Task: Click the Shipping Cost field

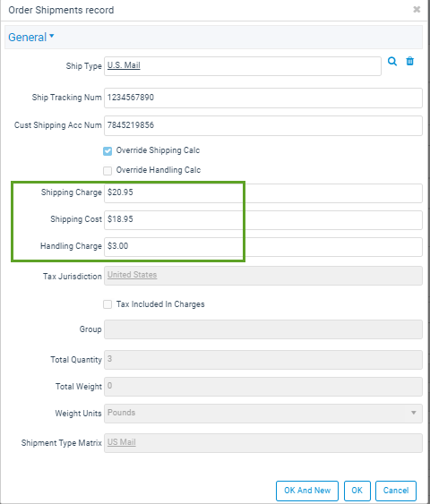Action: point(263,220)
